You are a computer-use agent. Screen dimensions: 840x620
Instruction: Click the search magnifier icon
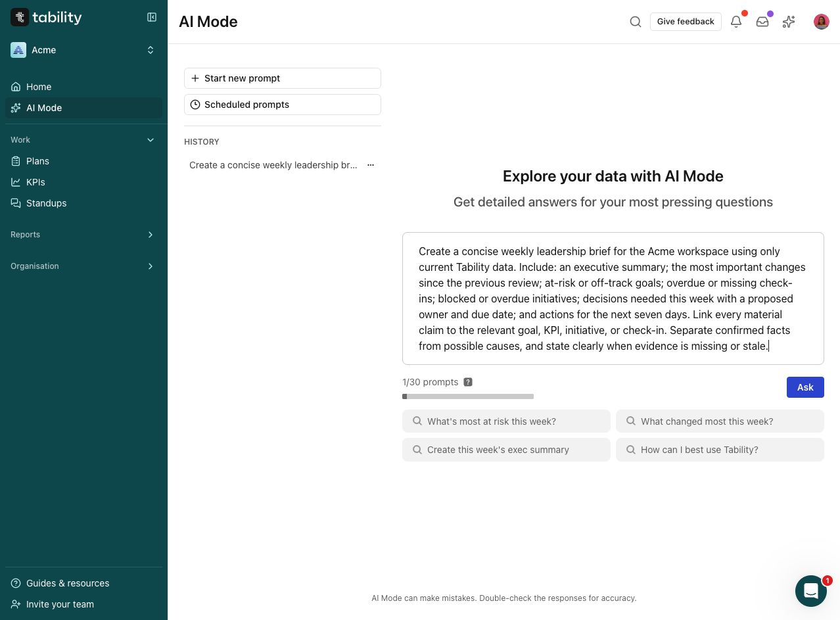click(x=636, y=22)
